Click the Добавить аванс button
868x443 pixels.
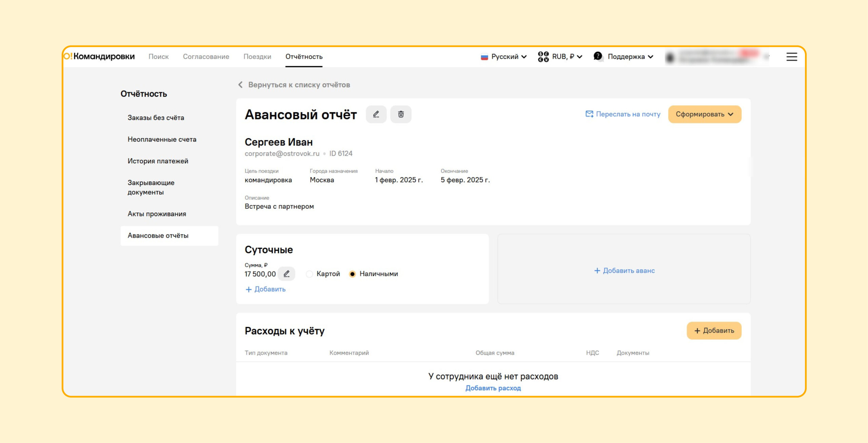click(624, 270)
